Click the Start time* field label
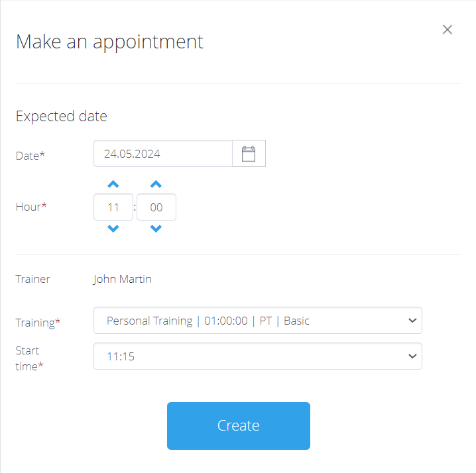 tap(29, 358)
